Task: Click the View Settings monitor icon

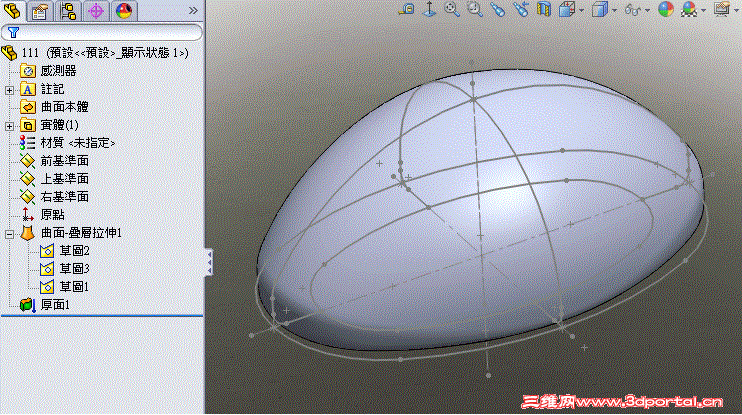Action: (722, 9)
